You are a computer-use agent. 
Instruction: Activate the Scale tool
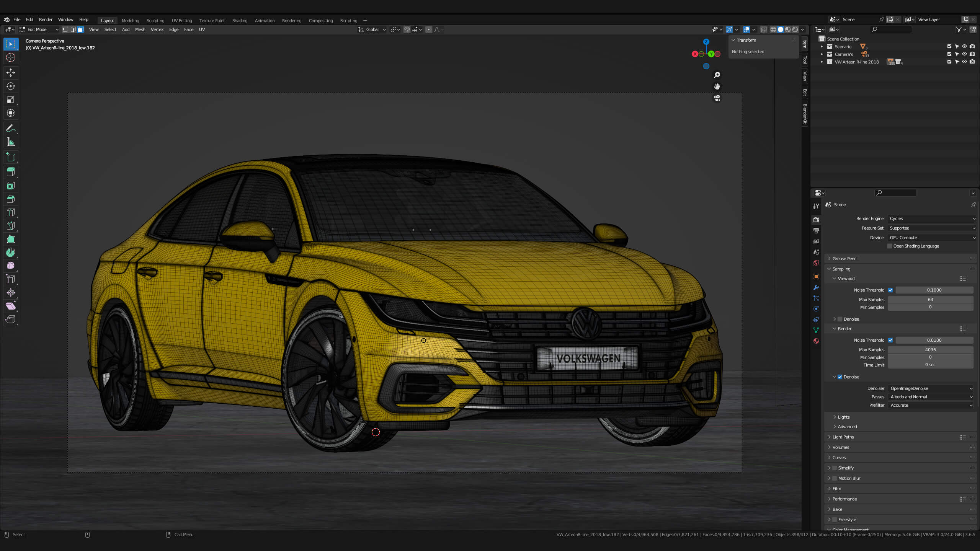click(11, 99)
